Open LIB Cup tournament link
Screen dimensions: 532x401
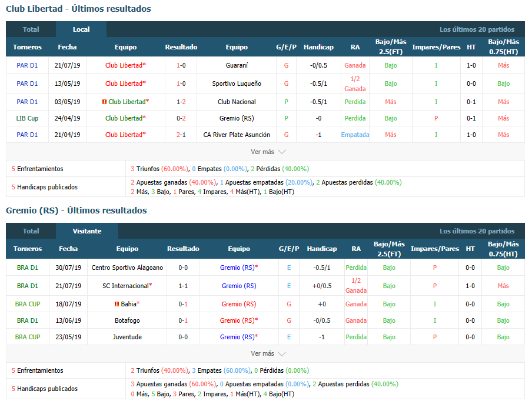pos(27,118)
